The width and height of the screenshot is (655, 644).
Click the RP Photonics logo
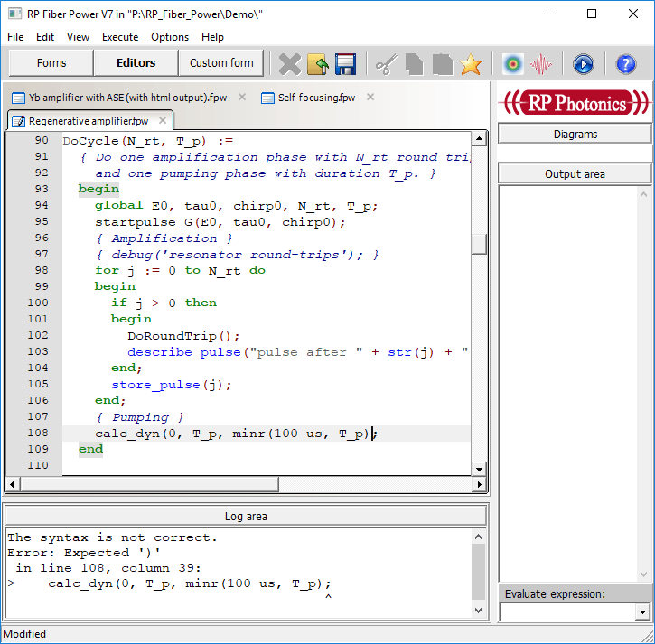575,102
